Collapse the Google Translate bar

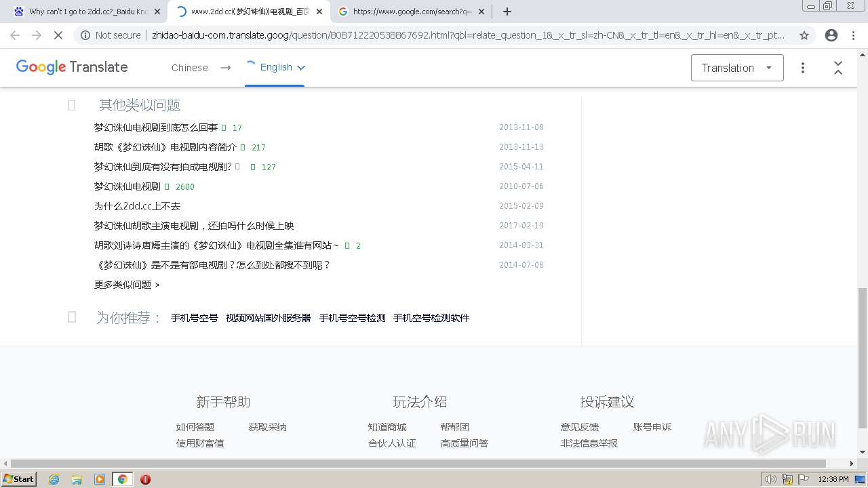[838, 68]
